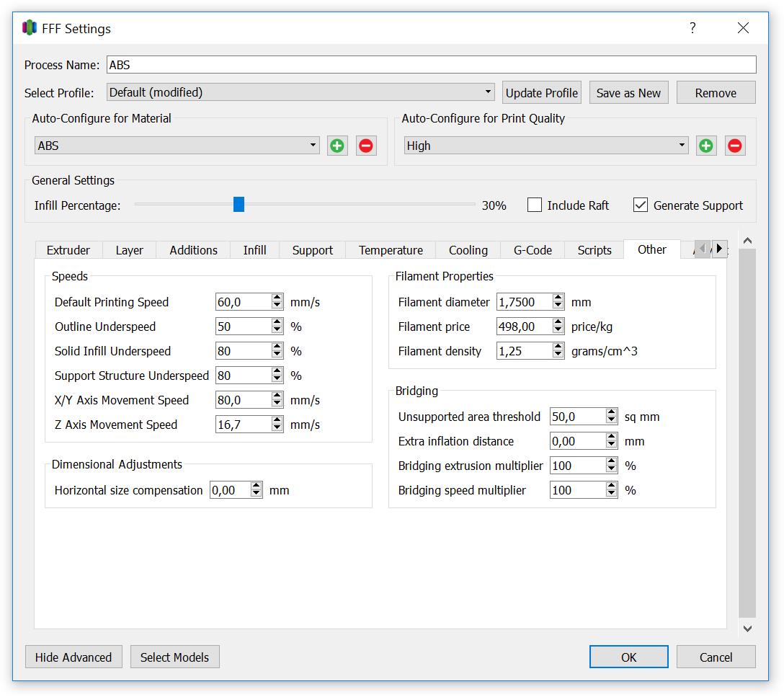Add a print quality profile with green plus icon

[706, 146]
